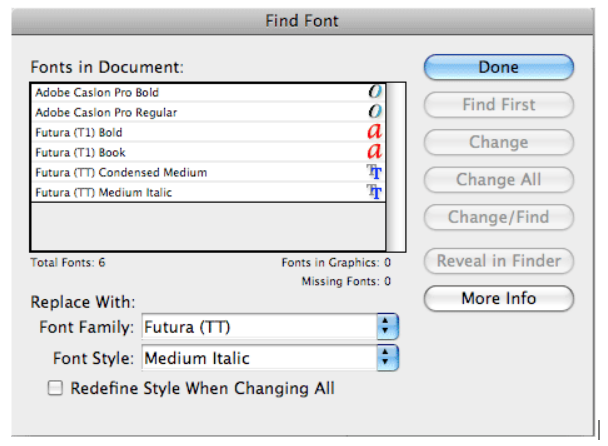The height and width of the screenshot is (446, 608).
Task: Click the Change button
Action: point(499,142)
